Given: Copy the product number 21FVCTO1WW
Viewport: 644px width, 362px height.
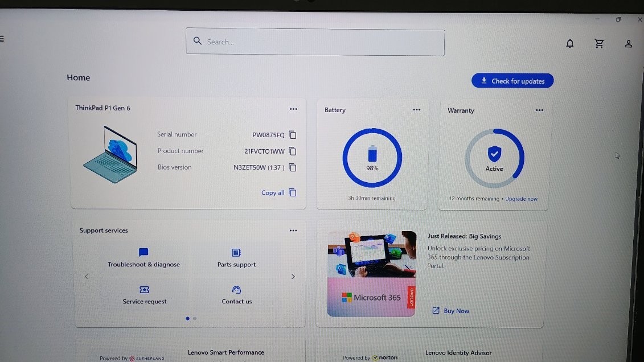Looking at the screenshot, I should pyautogui.click(x=293, y=151).
